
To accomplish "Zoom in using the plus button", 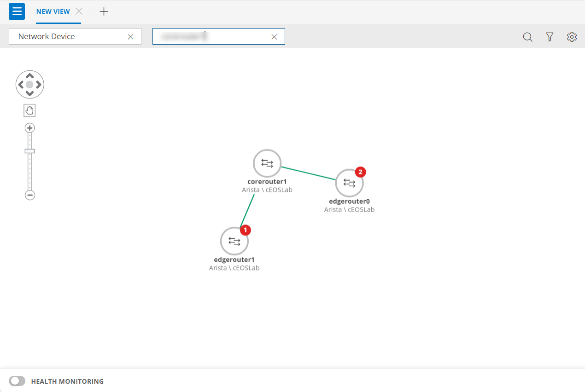I will [29, 127].
